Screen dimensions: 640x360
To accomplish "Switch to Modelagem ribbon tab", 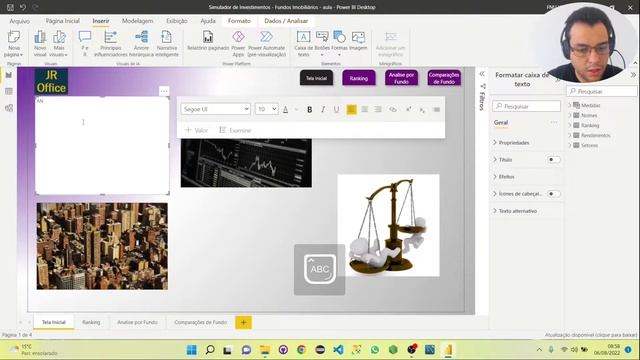I will [x=138, y=21].
